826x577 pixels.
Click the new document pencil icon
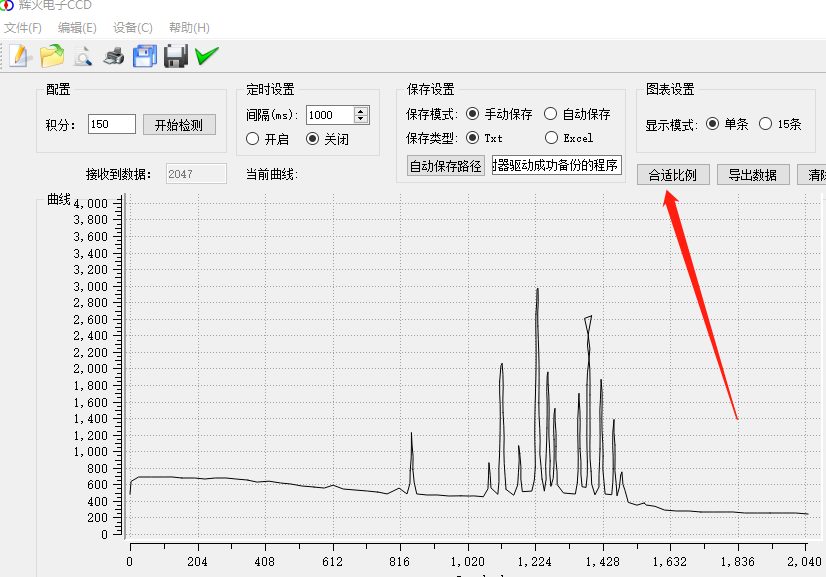19,55
